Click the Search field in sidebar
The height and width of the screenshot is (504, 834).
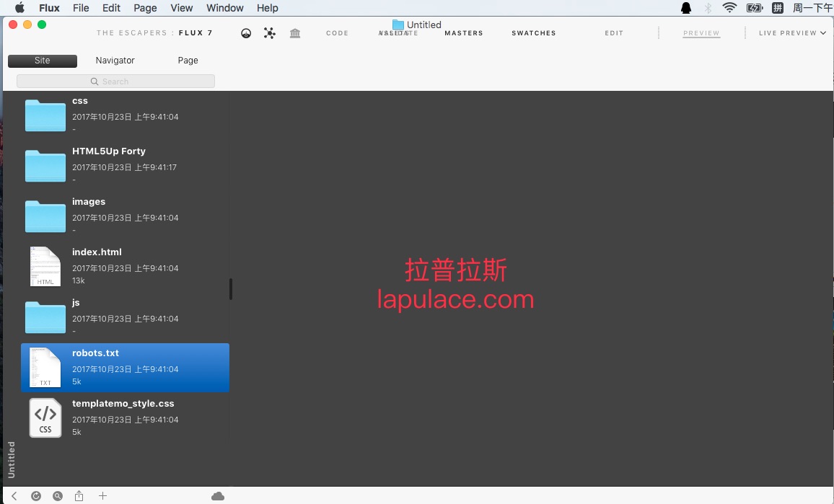click(115, 81)
